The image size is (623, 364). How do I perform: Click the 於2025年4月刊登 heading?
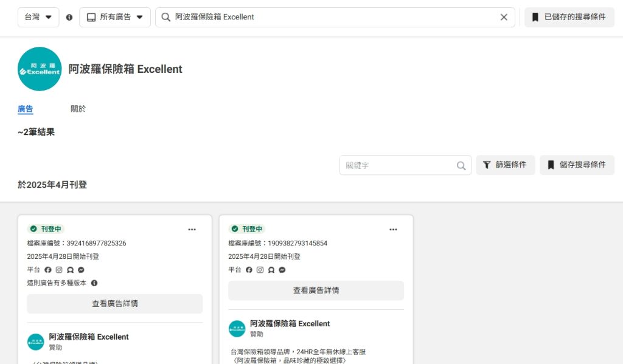point(52,185)
